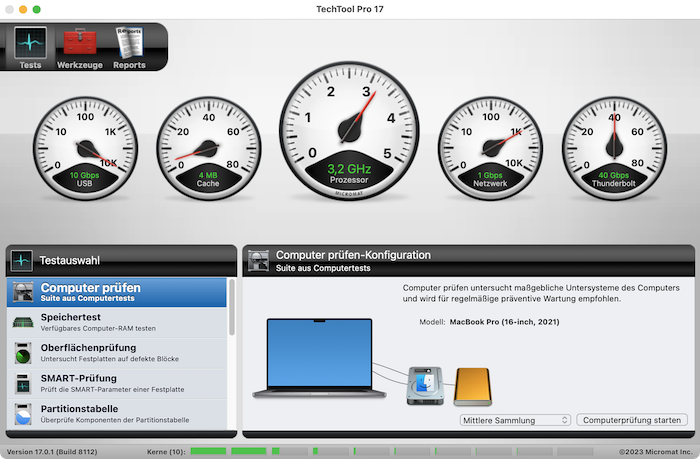Click the Prozessor 3,2 GHz gauge
This screenshot has width=700, height=459.
[x=349, y=131]
